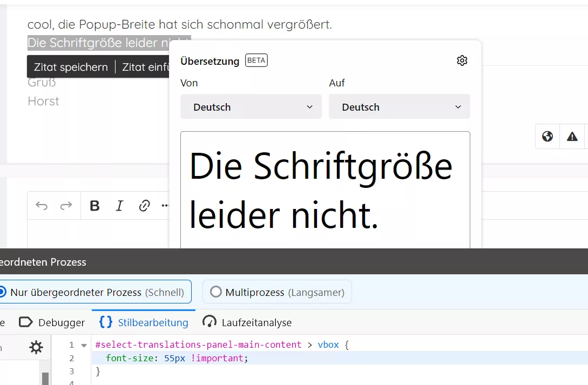Collapse CSS rule at line 1 arrow

tap(84, 345)
